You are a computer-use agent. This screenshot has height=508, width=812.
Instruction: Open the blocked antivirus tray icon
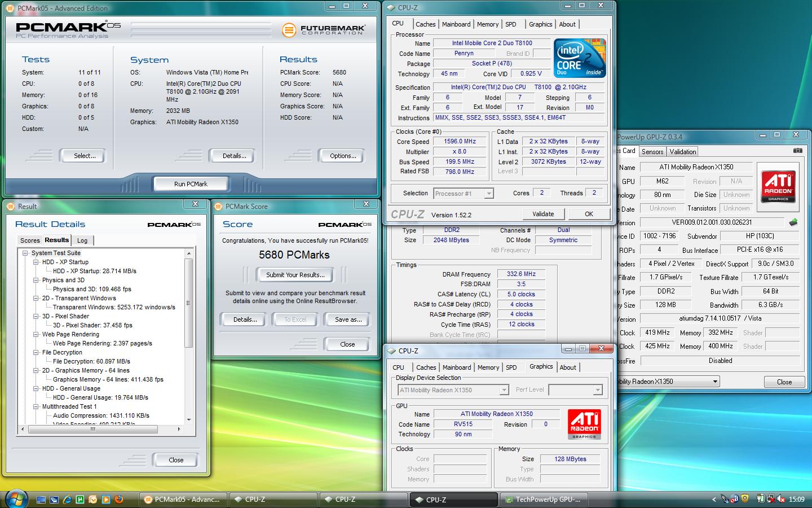pos(734,499)
